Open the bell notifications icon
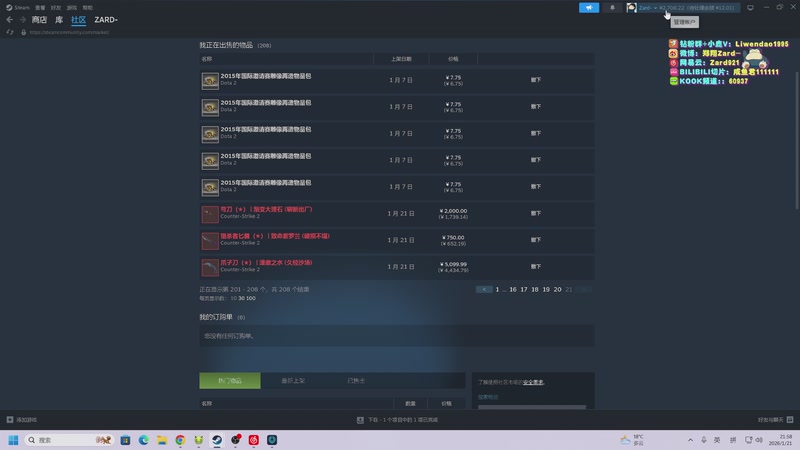This screenshot has height=450, width=800. point(612,8)
